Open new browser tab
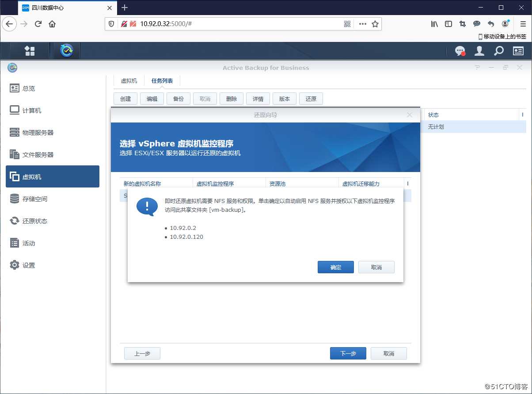532x394 pixels. click(x=125, y=8)
